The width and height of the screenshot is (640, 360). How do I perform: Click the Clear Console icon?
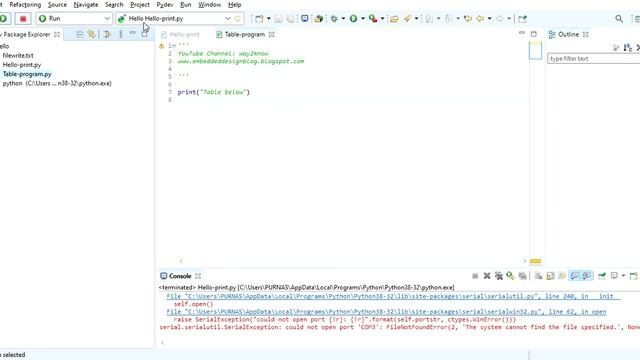click(x=538, y=276)
